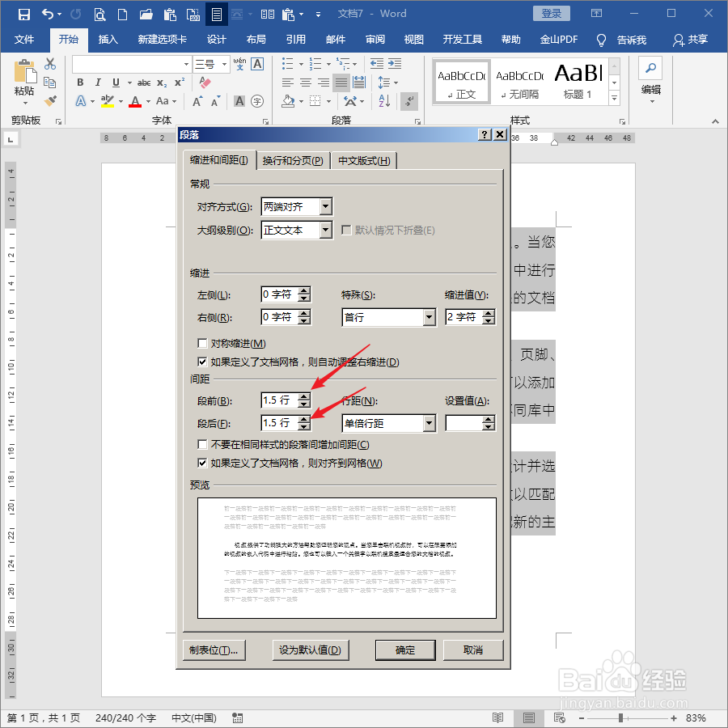
Task: Decrease paragraph indent
Action: click(x=377, y=64)
